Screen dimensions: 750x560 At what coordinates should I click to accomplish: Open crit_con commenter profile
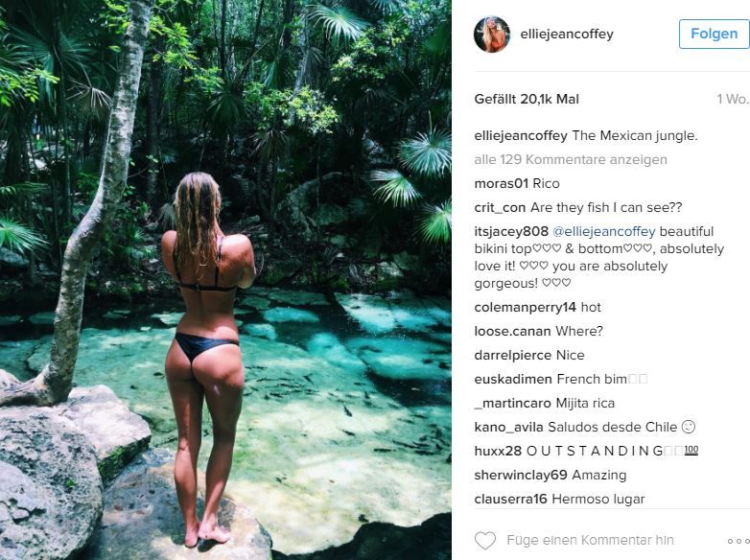click(500, 207)
